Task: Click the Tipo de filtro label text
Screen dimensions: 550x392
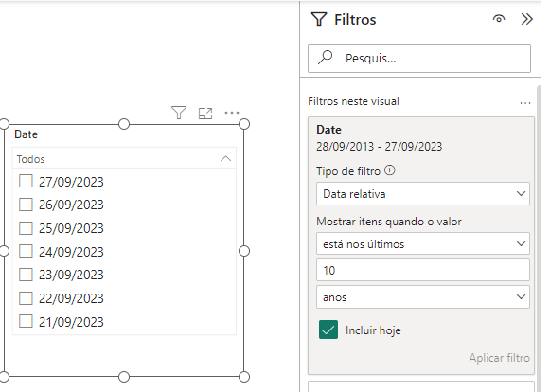Action: pyautogui.click(x=348, y=170)
